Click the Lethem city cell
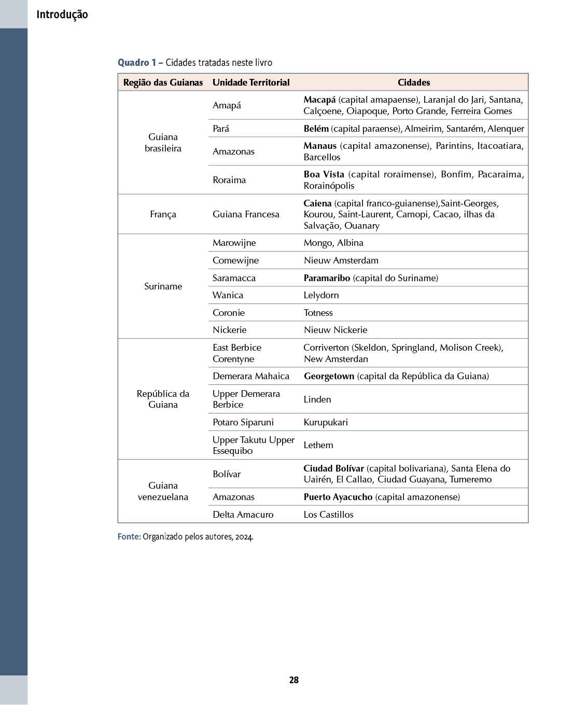The height and width of the screenshot is (705, 588). (318, 445)
